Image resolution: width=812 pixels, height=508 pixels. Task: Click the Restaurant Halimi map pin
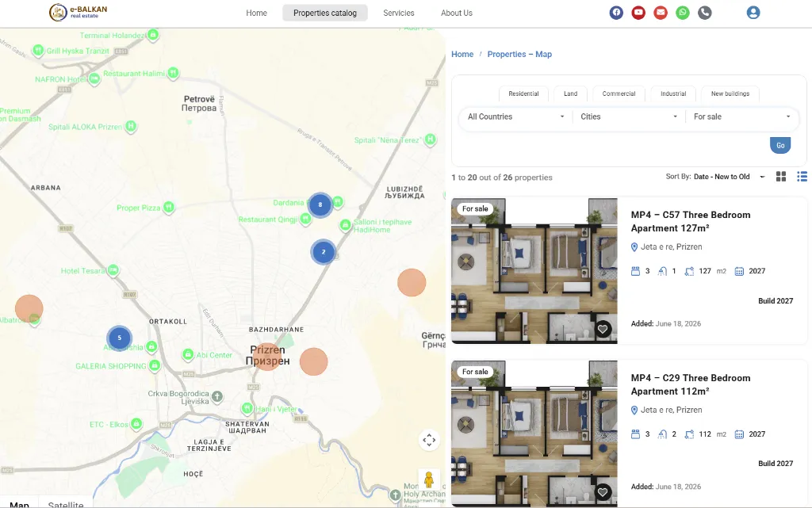click(174, 72)
